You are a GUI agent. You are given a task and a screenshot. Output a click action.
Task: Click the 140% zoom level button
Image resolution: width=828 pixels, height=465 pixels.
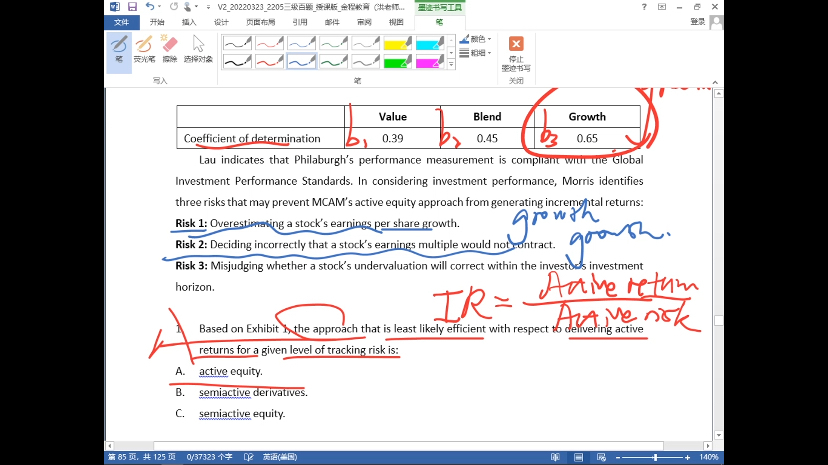click(x=709, y=457)
